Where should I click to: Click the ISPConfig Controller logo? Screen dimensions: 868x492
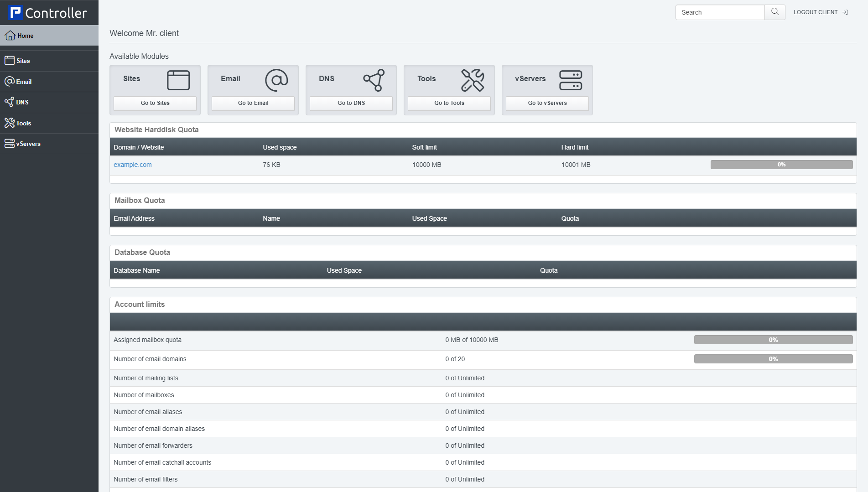click(x=48, y=13)
